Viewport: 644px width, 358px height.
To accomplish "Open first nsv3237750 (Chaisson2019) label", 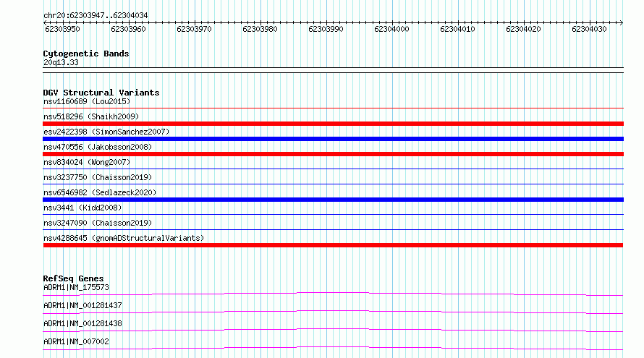I will coord(98,177).
